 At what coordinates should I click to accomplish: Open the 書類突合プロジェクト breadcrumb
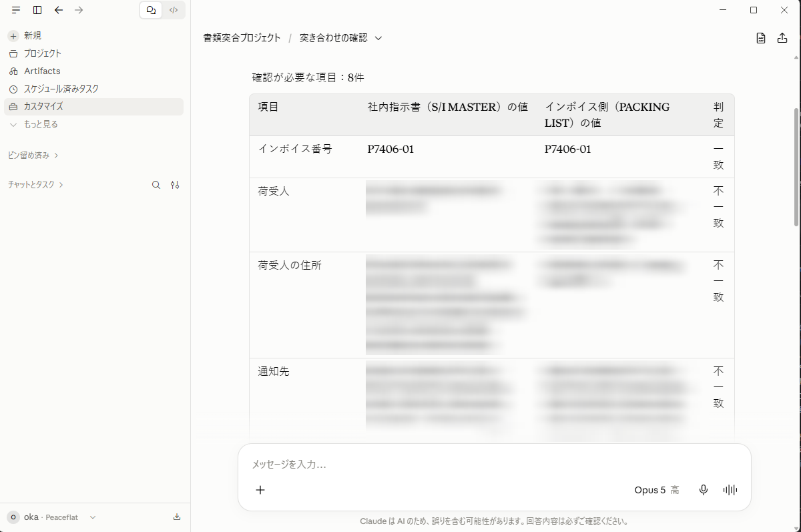pyautogui.click(x=242, y=38)
